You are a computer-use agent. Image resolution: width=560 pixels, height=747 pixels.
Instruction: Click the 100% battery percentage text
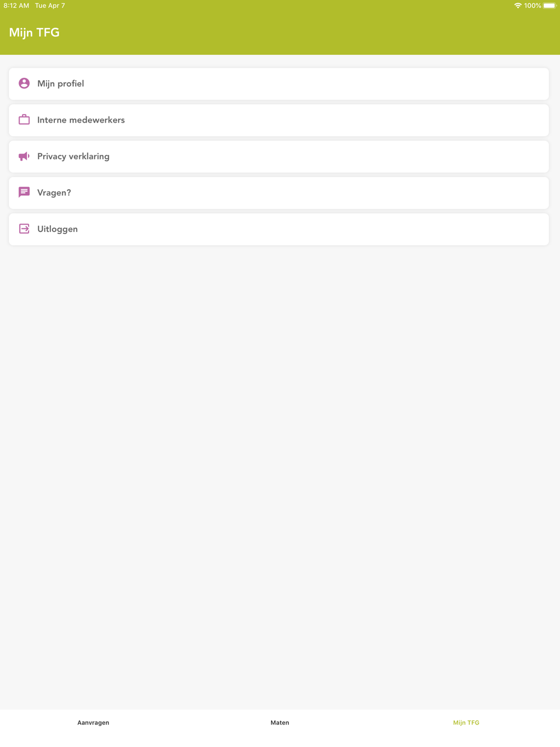pos(533,6)
